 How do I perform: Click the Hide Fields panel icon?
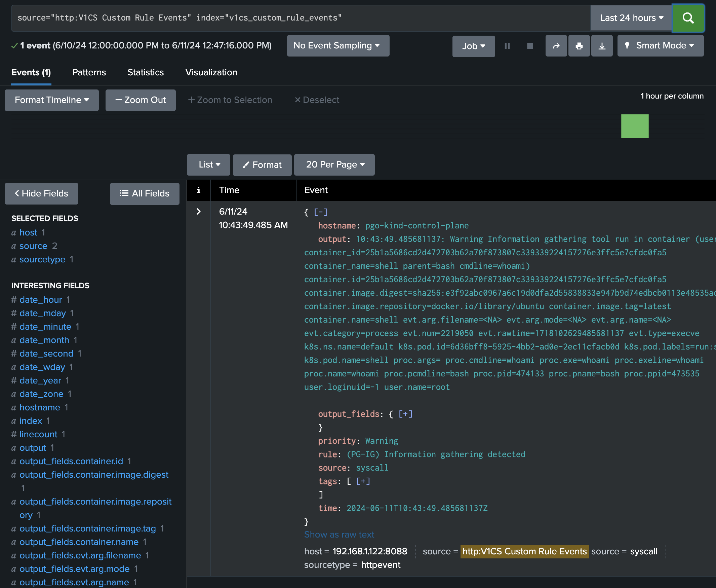coord(41,193)
